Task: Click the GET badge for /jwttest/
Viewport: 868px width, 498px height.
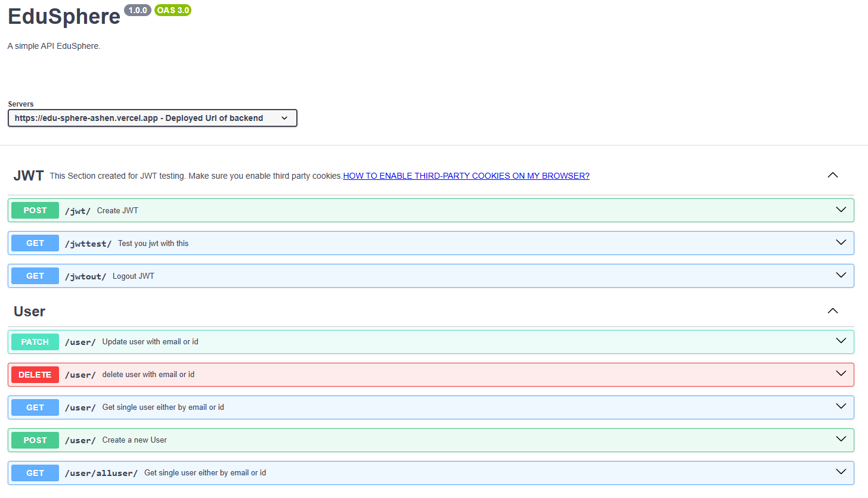Action: pos(35,243)
